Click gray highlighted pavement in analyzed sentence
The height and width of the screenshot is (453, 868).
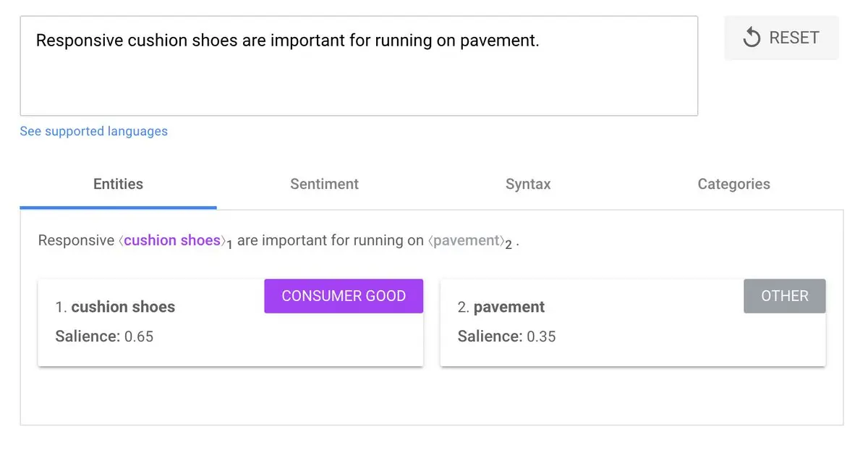tap(467, 240)
